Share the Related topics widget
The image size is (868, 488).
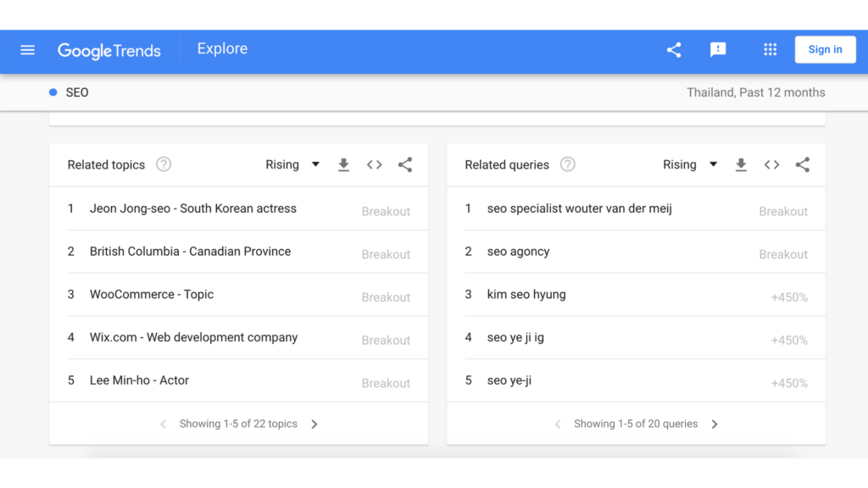tap(405, 165)
